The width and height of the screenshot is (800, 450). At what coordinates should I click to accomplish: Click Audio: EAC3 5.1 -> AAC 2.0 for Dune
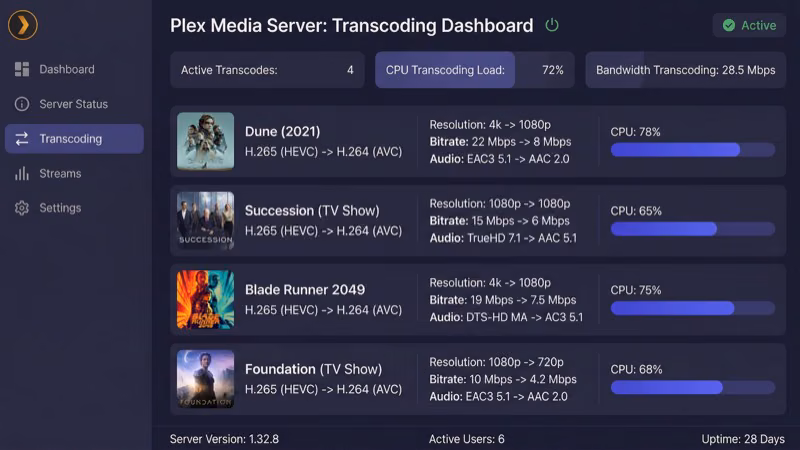tap(499, 159)
